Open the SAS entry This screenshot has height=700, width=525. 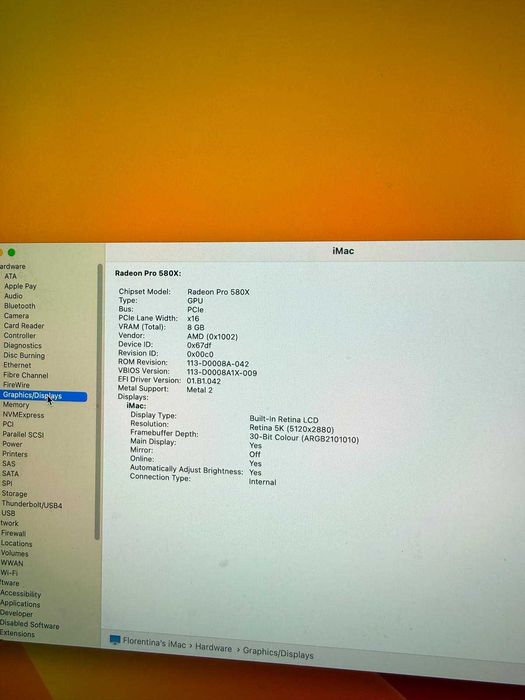tap(8, 464)
